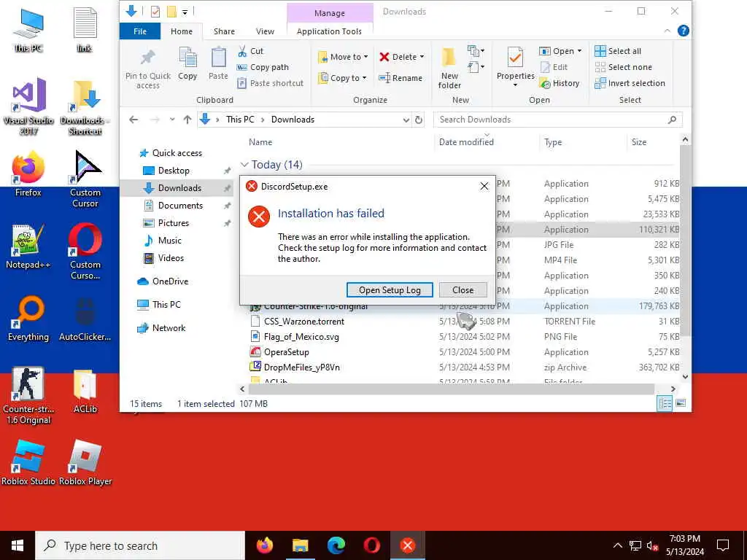Click the back navigation arrow

click(x=134, y=120)
